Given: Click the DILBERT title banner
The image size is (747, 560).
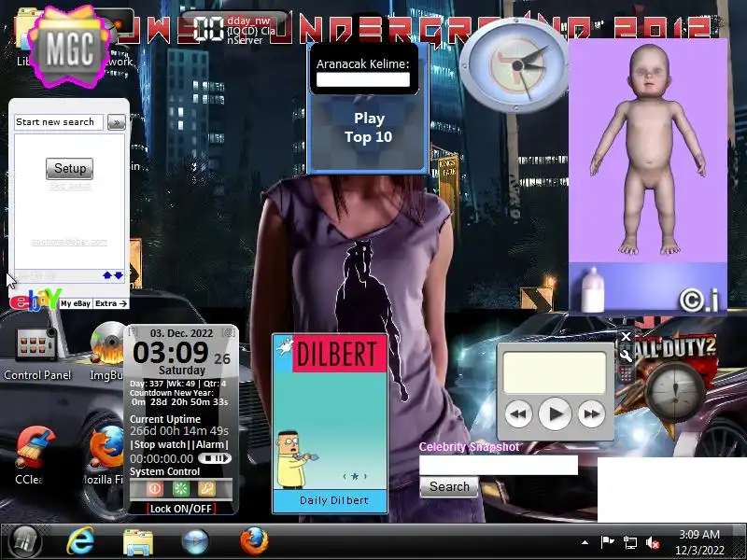Looking at the screenshot, I should click(339, 354).
